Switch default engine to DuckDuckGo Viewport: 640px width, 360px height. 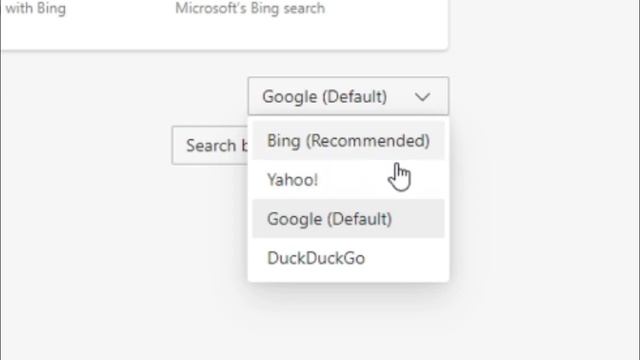[x=348, y=258]
